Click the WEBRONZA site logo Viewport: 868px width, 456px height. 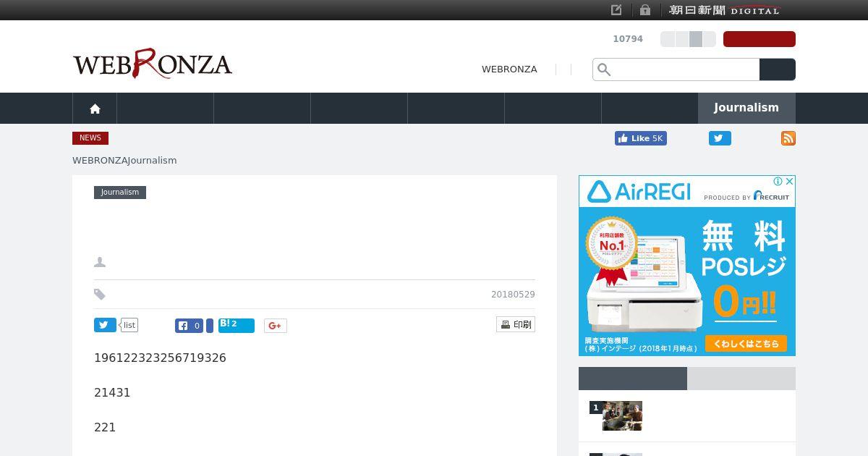(x=153, y=64)
